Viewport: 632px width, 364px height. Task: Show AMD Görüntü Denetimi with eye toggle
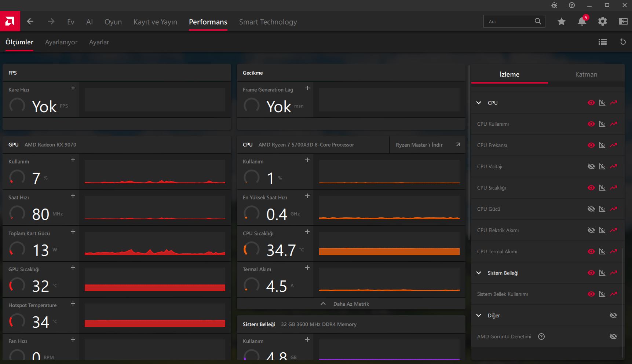(x=613, y=337)
